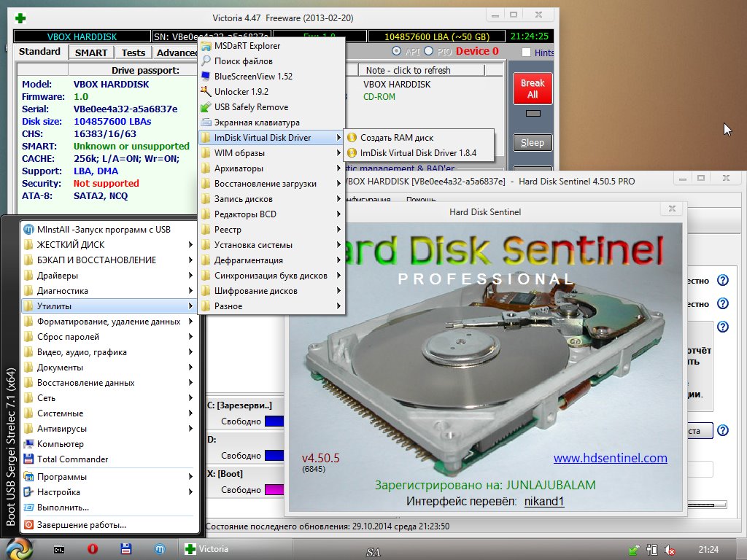Open BlueScreenView 1.52 icon

[206, 76]
